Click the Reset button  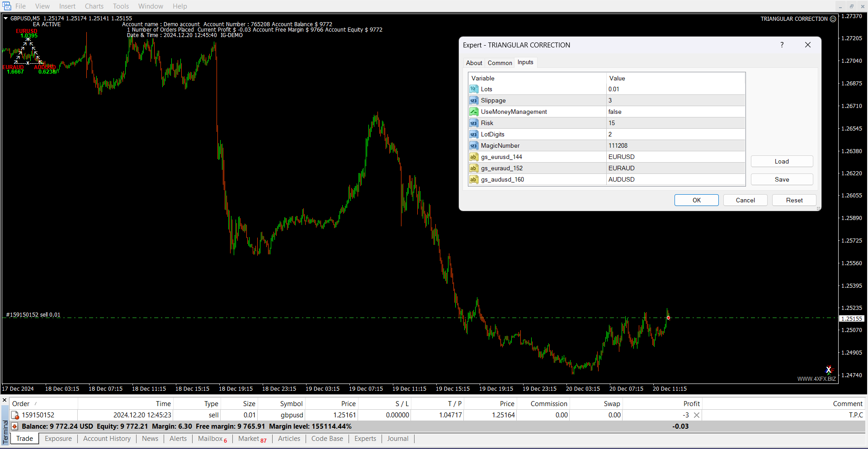click(x=794, y=200)
